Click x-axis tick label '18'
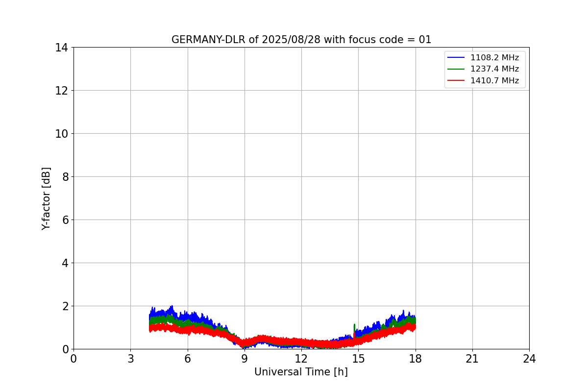Image resolution: width=588 pixels, height=392 pixels. pyautogui.click(x=415, y=359)
